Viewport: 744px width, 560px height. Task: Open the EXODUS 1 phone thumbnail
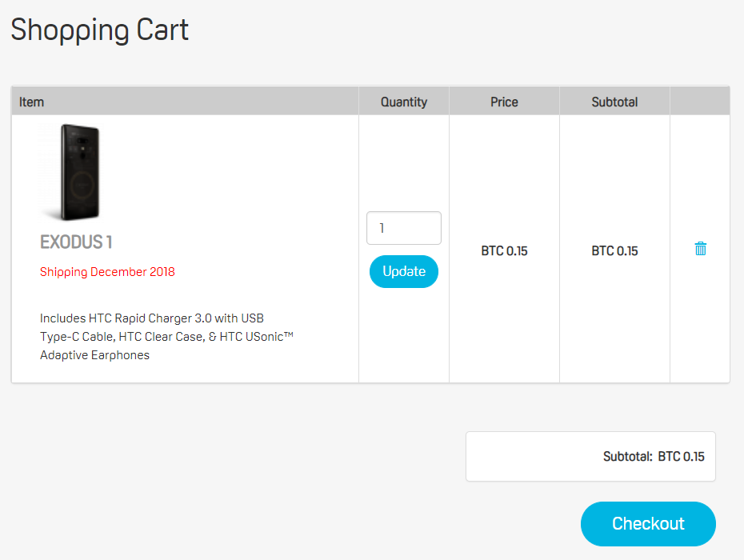(x=71, y=172)
